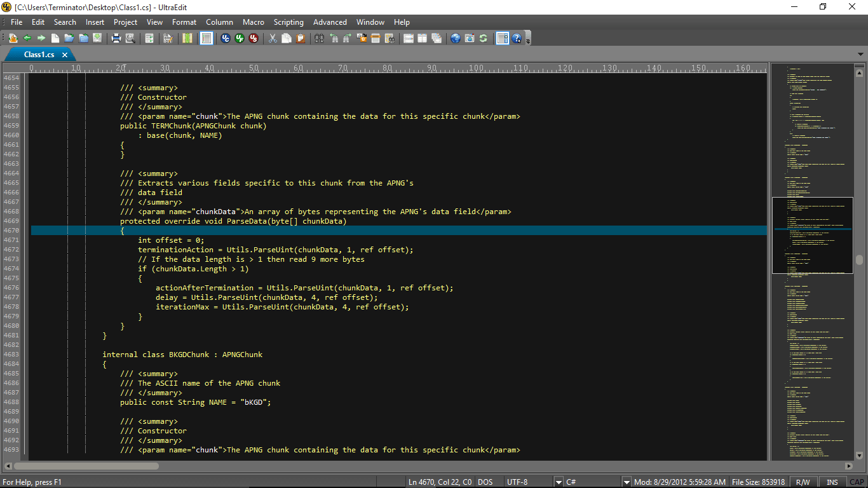Close the Class1.cs tab via its X
Screen dimensions: 868x488
64,55
